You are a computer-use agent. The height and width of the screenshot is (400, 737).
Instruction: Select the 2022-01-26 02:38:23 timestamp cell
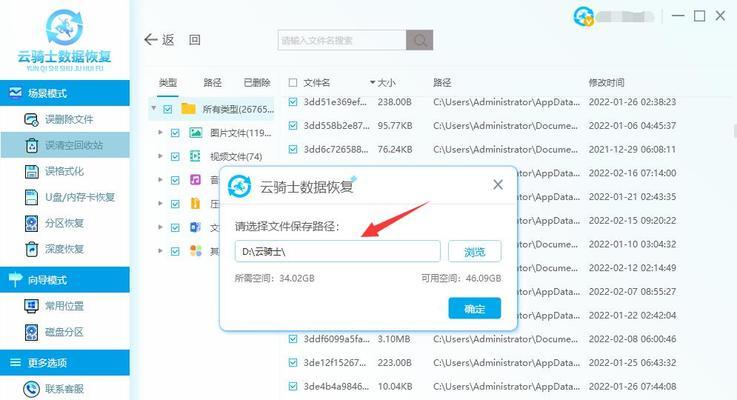632,102
